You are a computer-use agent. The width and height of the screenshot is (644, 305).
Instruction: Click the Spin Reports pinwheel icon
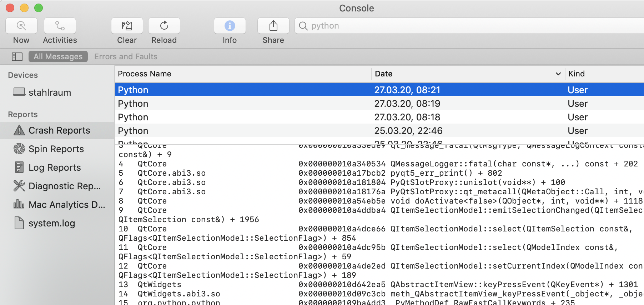[x=19, y=149]
